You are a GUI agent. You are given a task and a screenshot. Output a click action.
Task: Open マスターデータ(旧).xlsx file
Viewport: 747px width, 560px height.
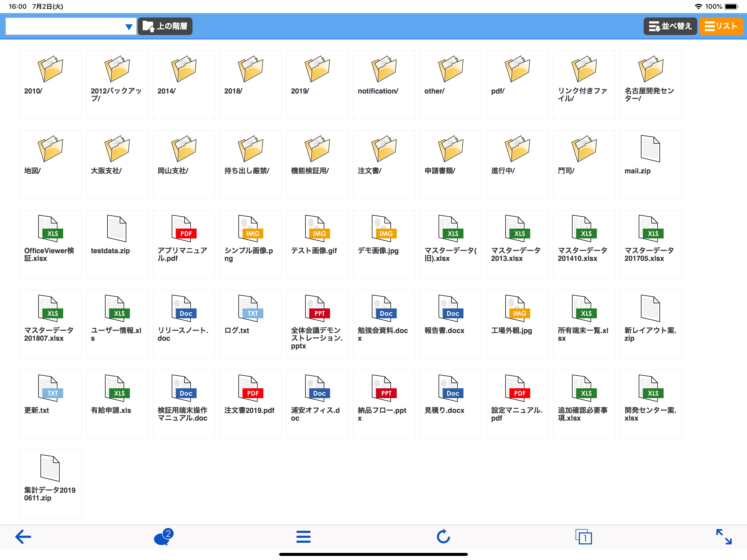click(x=451, y=244)
